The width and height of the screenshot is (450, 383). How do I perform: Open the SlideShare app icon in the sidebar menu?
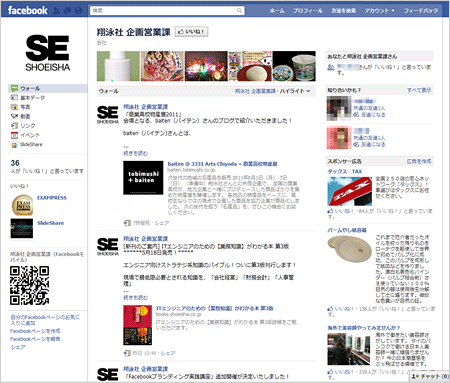14,144
